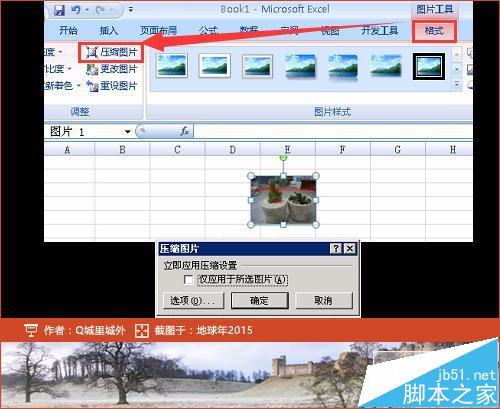Select column A header
This screenshot has height=409, width=500.
click(69, 150)
